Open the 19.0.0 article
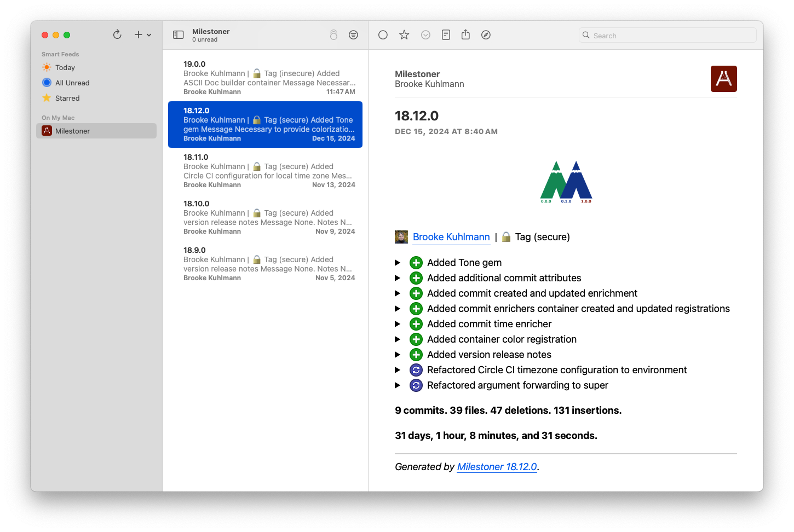Viewport: 794px width, 532px height. (x=265, y=78)
